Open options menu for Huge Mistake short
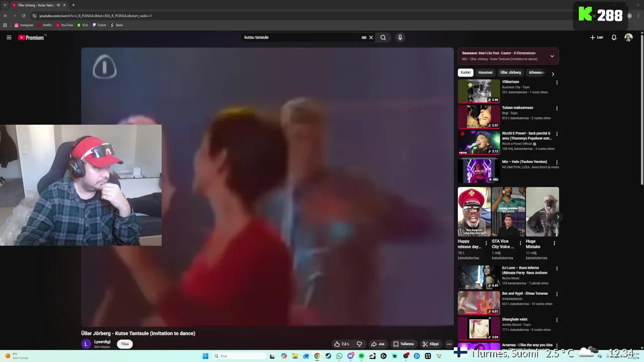The height and width of the screenshot is (362, 644). coord(554,243)
